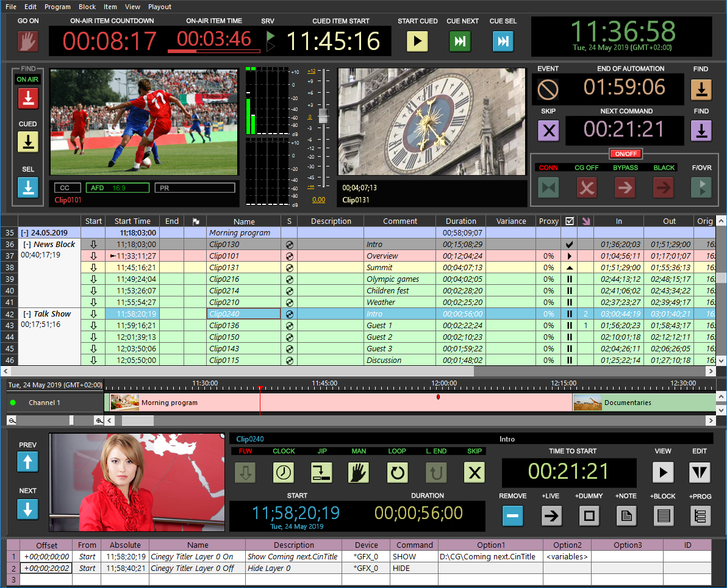Viewport: 727px width, 588px height.
Task: Click the EVENT cancel icon
Action: [x=548, y=89]
